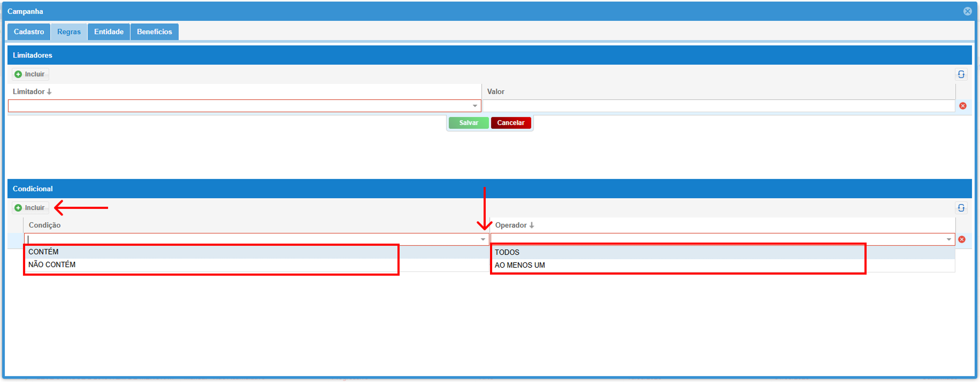Open the Limitador dropdown arrow
Screen dimensions: 980x382
[x=475, y=106]
